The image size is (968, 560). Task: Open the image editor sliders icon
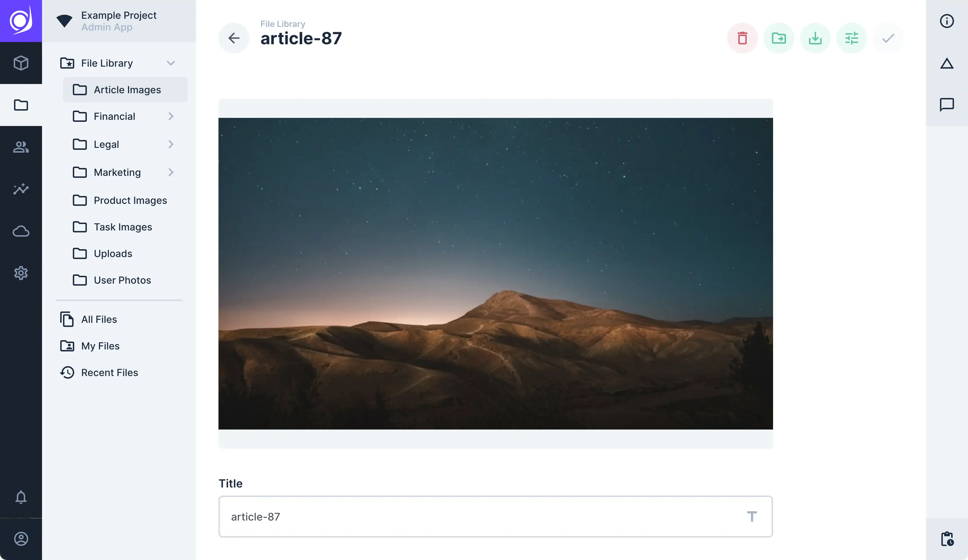coord(851,38)
